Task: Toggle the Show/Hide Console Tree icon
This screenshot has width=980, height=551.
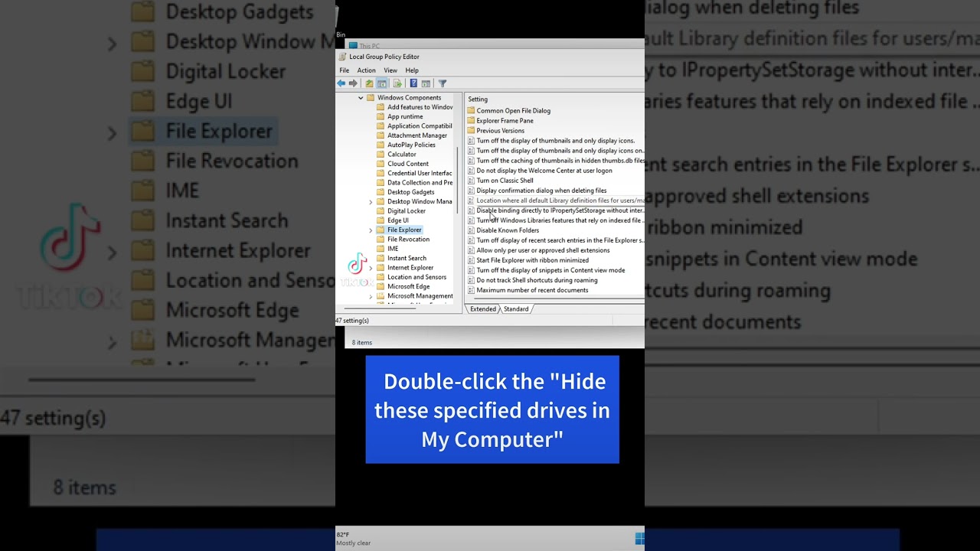Action: pos(381,83)
